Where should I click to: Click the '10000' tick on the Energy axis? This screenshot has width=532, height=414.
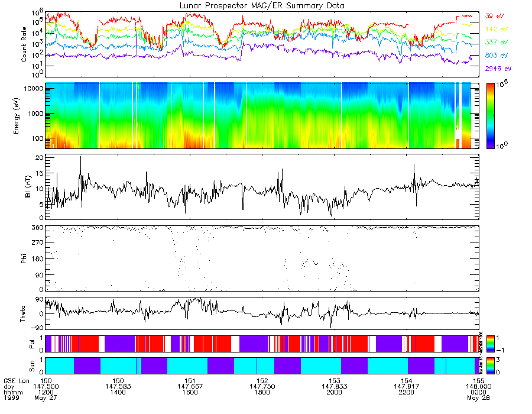click(33, 89)
